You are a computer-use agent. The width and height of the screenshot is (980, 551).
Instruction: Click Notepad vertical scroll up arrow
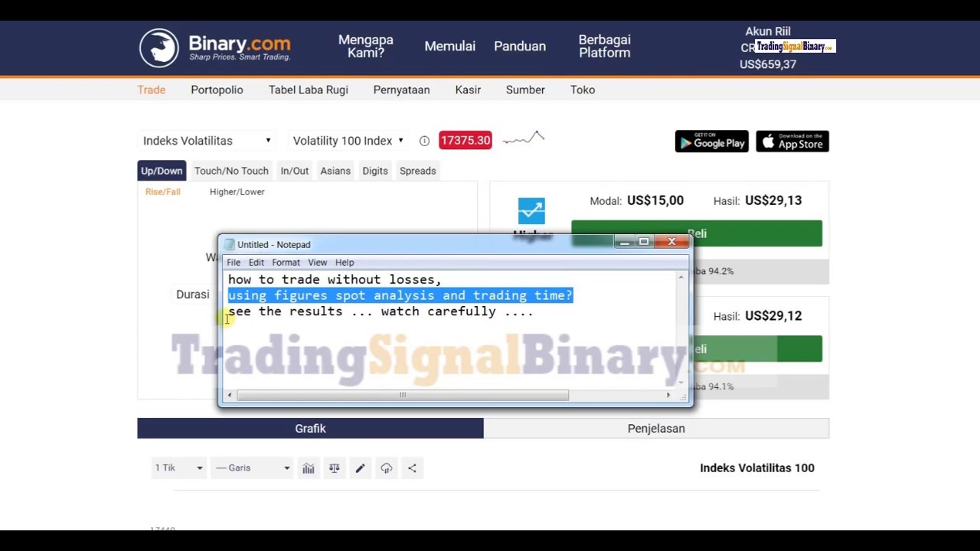tap(681, 277)
